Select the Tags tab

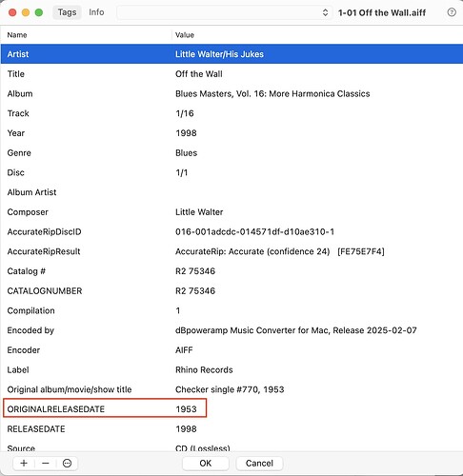pyautogui.click(x=67, y=12)
